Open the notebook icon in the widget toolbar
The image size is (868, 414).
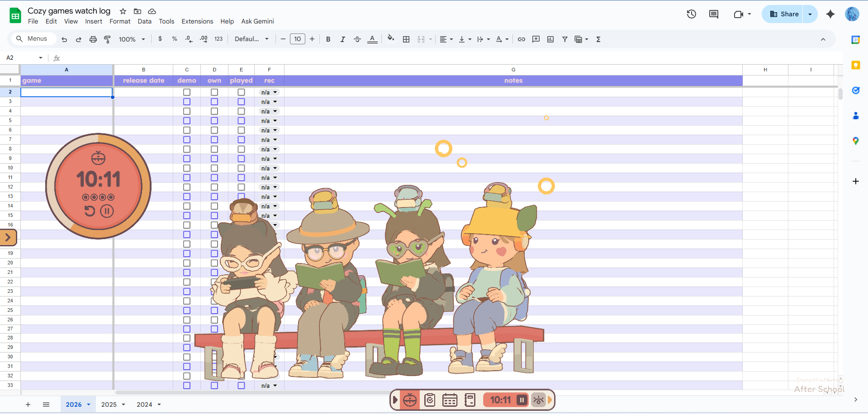(470, 400)
